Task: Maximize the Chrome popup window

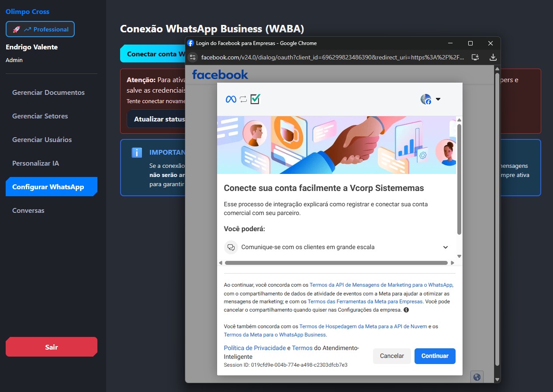Action: (x=470, y=43)
